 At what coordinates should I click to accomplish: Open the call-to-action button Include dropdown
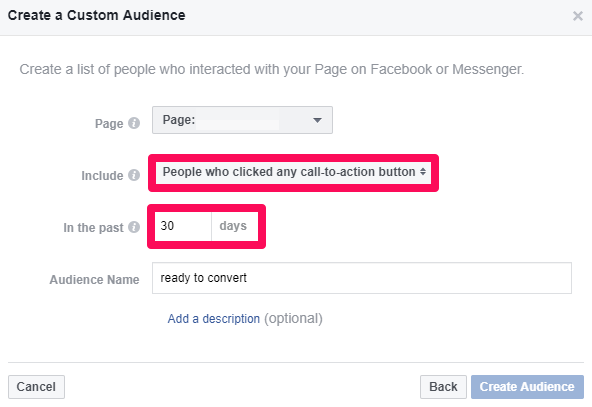[x=293, y=173]
